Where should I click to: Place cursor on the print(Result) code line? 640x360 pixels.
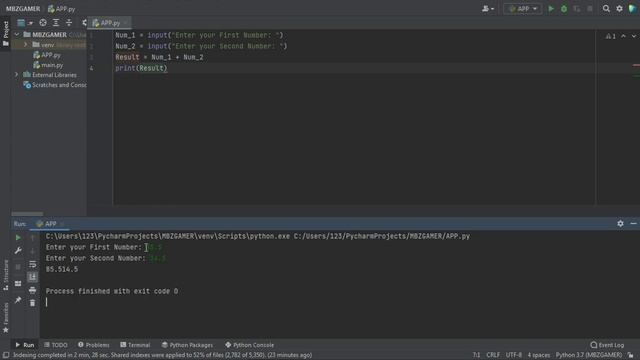(x=141, y=68)
